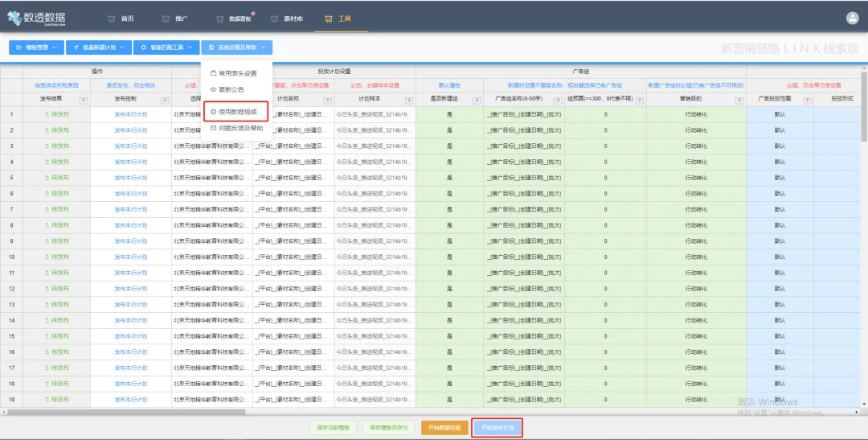Click the 保存当前模板 button
This screenshot has height=440, width=868.
(x=334, y=428)
